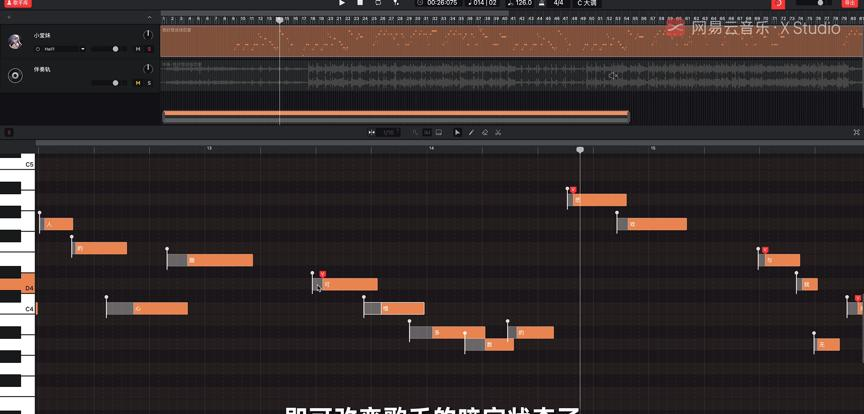Select the note 心 on the C4 row
This screenshot has width=864, height=414.
click(x=147, y=308)
